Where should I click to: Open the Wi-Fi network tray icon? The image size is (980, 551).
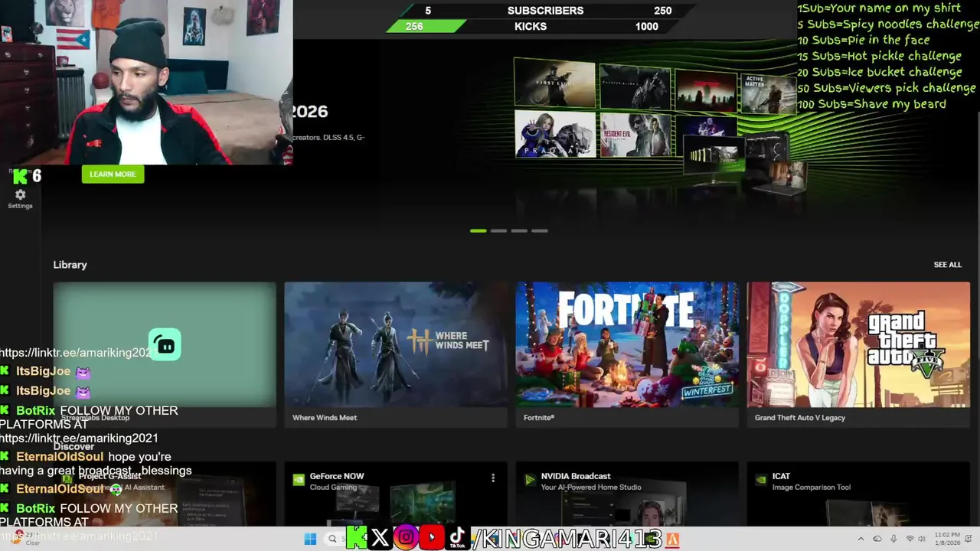click(x=910, y=539)
